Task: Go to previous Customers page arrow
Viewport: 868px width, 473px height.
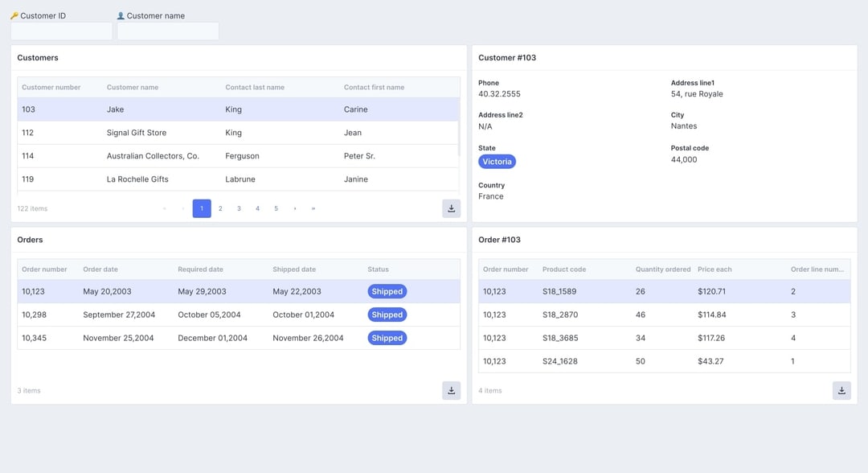Action: (183, 209)
